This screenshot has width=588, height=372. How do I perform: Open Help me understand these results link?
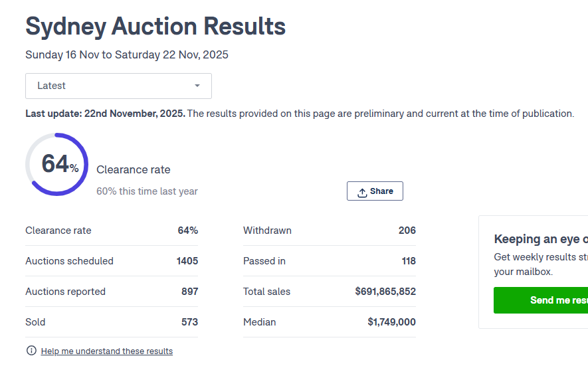point(106,351)
